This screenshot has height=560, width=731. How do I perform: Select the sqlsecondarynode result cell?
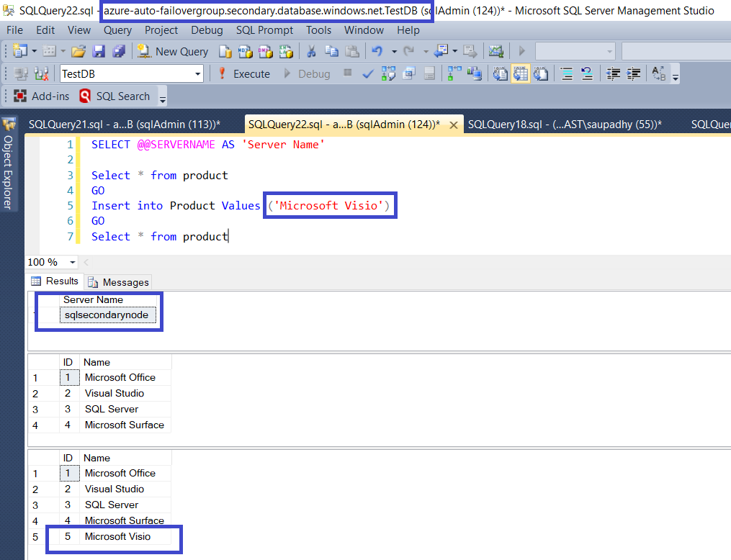click(x=107, y=315)
